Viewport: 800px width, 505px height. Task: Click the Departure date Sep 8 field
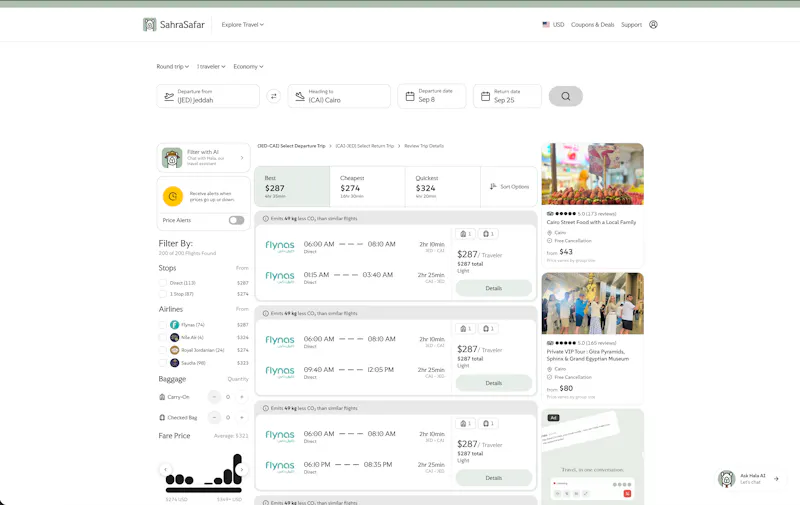tap(432, 96)
